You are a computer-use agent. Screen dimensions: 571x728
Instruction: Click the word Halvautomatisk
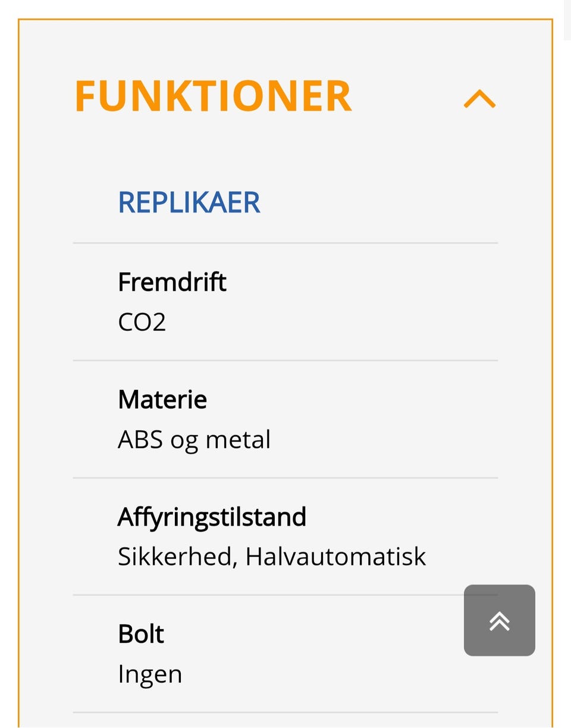coord(335,557)
